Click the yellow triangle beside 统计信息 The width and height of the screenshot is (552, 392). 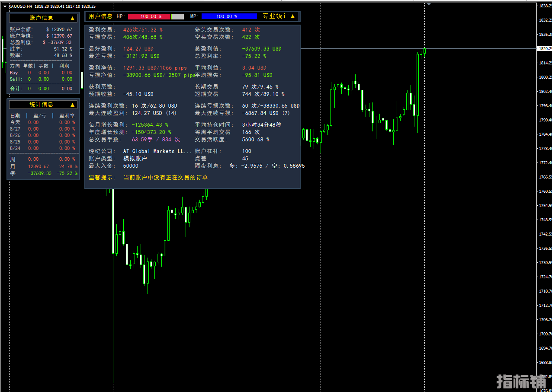72,105
